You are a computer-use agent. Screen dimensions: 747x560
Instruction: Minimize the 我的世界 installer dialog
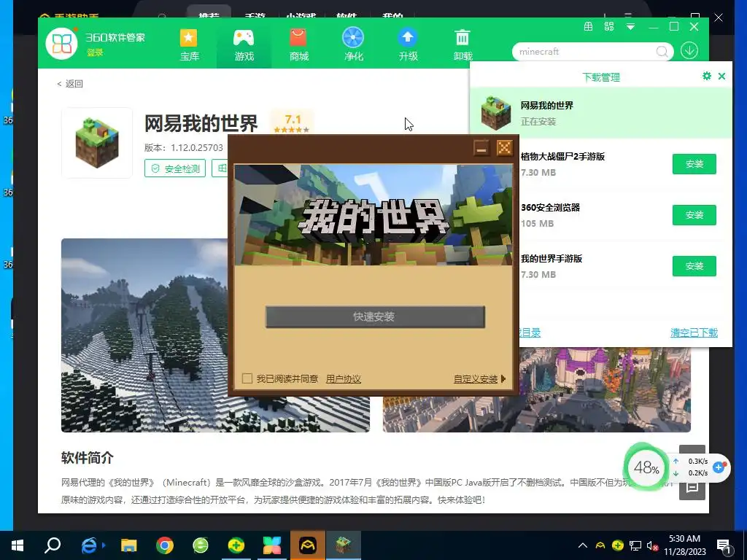481,148
